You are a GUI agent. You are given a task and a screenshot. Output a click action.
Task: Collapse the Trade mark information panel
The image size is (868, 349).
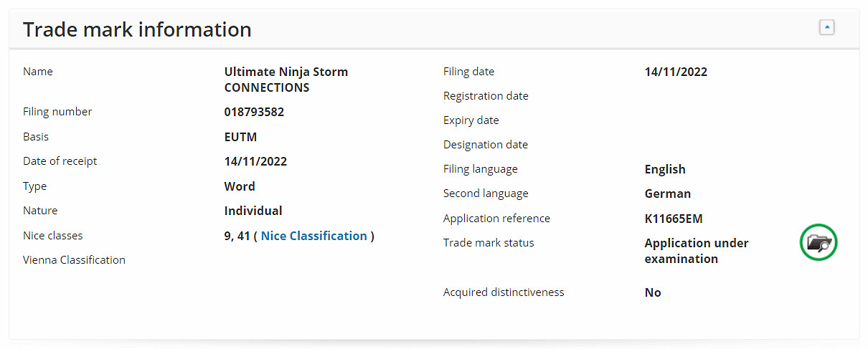point(826,28)
